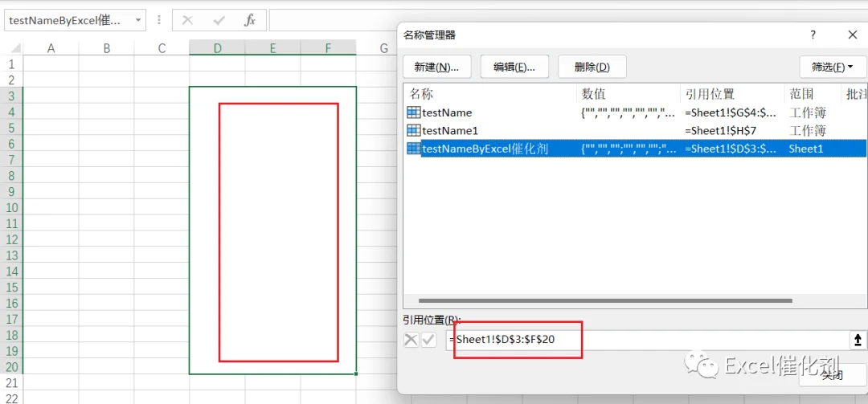This screenshot has width=868, height=404.
Task: Open the 筛选(F) filter dropdown
Action: click(833, 67)
